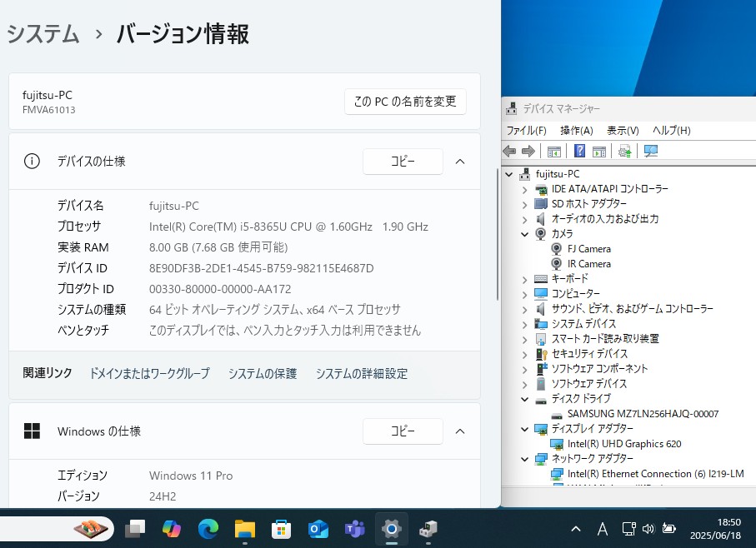Collapse the ディスク ドライブ node

click(524, 399)
